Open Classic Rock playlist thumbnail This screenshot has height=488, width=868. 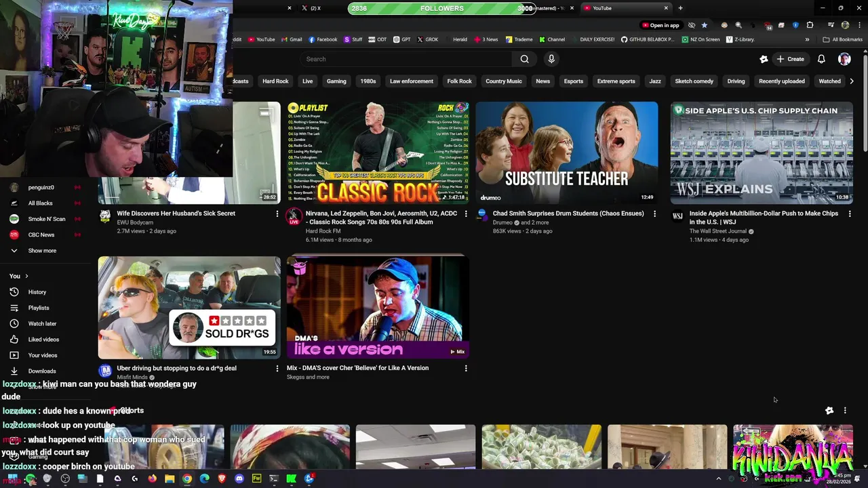pos(378,152)
